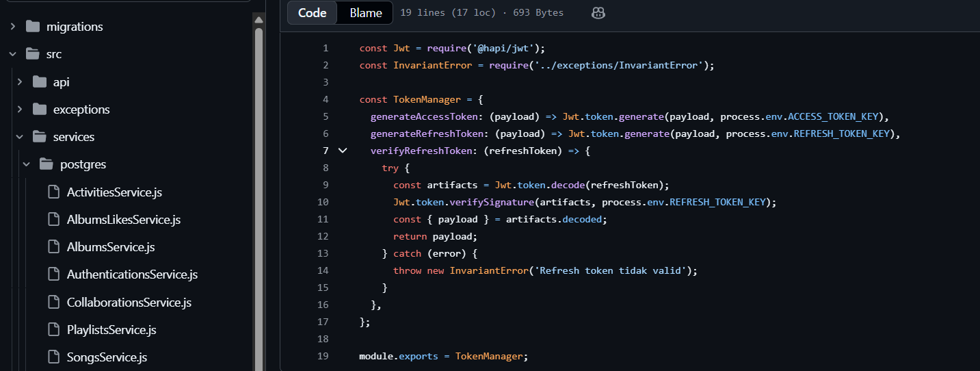The image size is (980, 371).
Task: Open SongsService.js in the file tree
Action: (x=107, y=357)
